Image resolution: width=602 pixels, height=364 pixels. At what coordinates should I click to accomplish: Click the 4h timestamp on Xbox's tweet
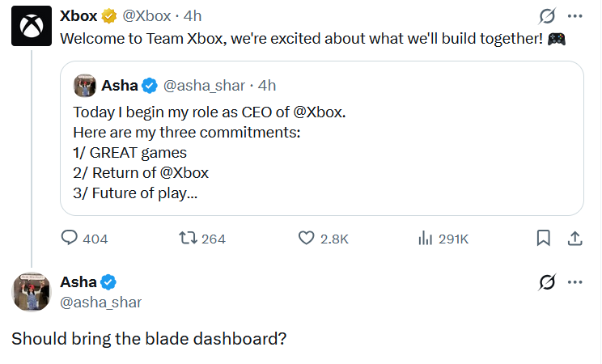pyautogui.click(x=193, y=16)
